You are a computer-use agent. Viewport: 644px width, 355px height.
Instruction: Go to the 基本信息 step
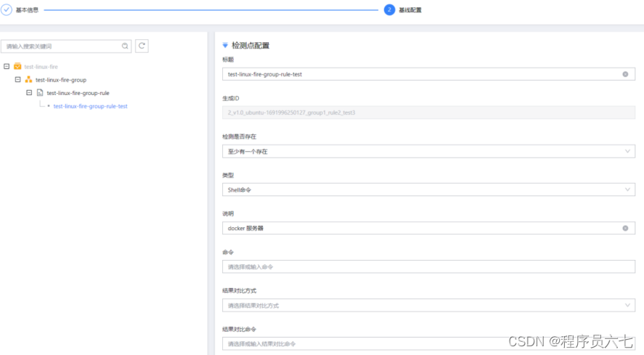click(x=27, y=10)
